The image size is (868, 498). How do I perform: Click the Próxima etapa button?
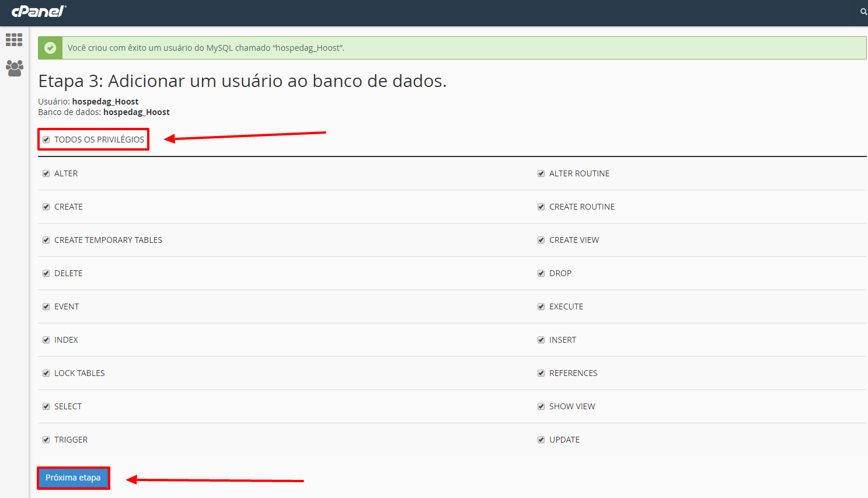coord(73,478)
